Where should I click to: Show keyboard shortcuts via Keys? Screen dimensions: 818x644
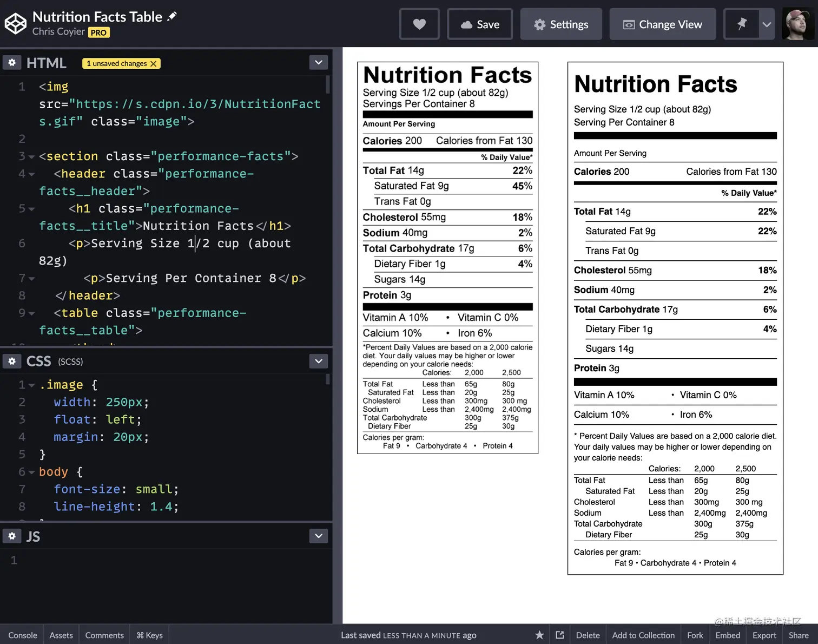click(x=149, y=635)
